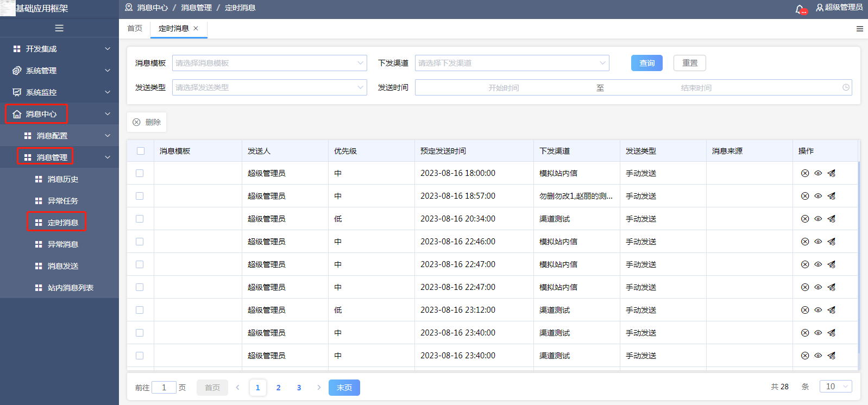868x405 pixels.
Task: Click the 系统管理 gear icon in the sidebar
Action: [x=17, y=71]
